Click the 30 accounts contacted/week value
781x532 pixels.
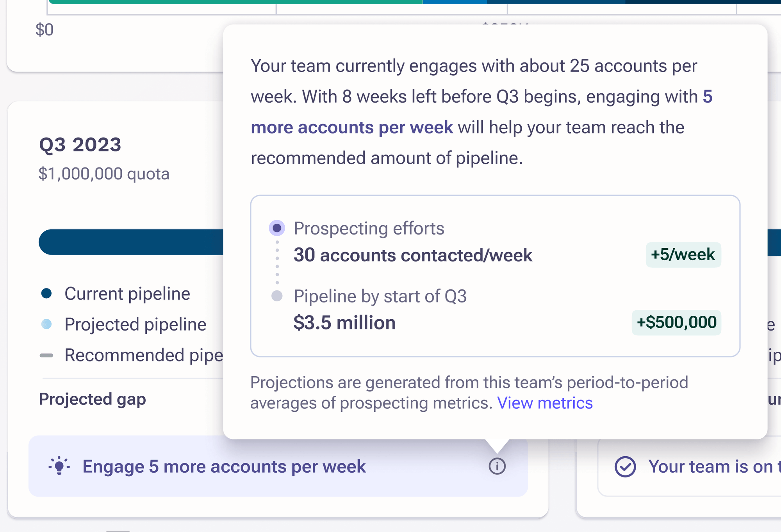coord(413,255)
